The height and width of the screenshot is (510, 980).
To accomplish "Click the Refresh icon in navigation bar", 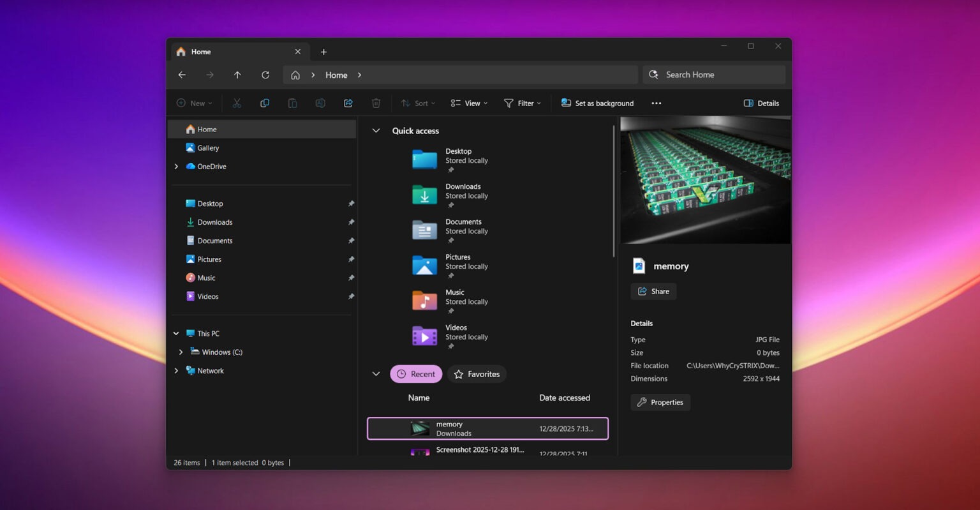I will (x=265, y=75).
